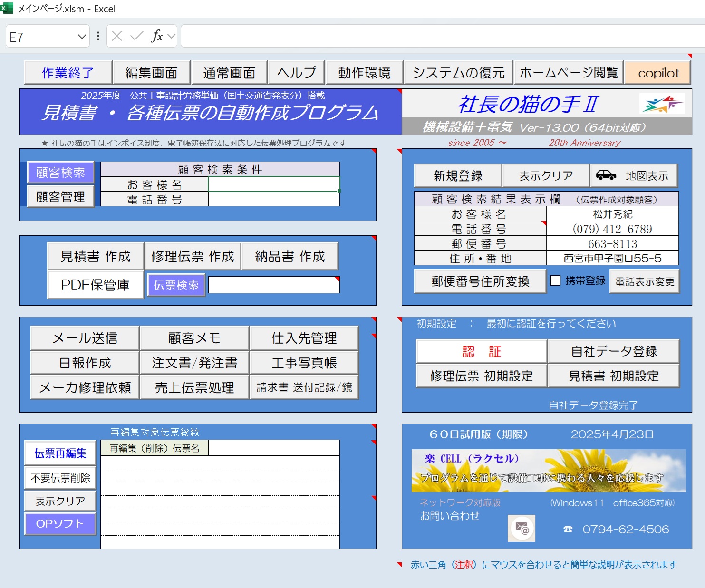The image size is (705, 588).
Task: Open 工事写真帳
Action: point(304,363)
